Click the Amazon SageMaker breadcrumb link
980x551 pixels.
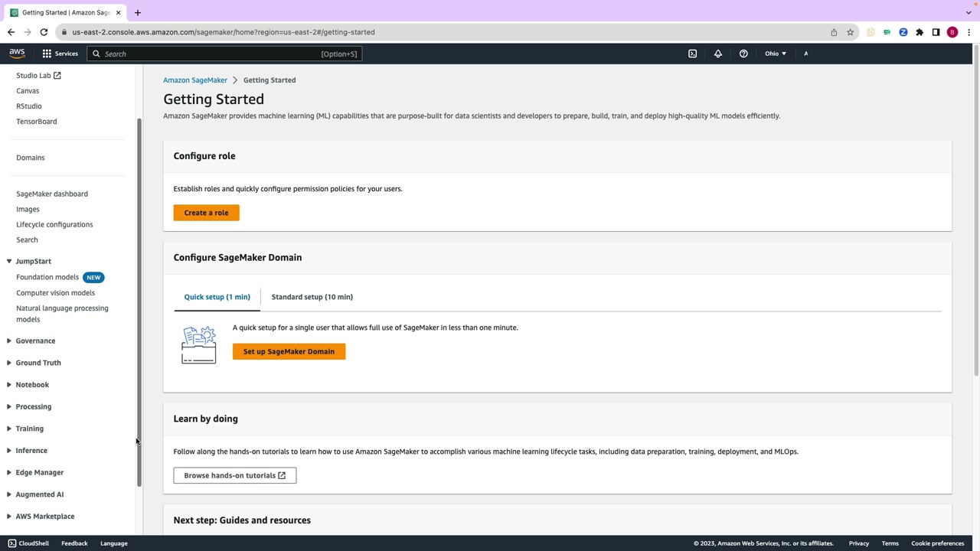pyautogui.click(x=194, y=80)
